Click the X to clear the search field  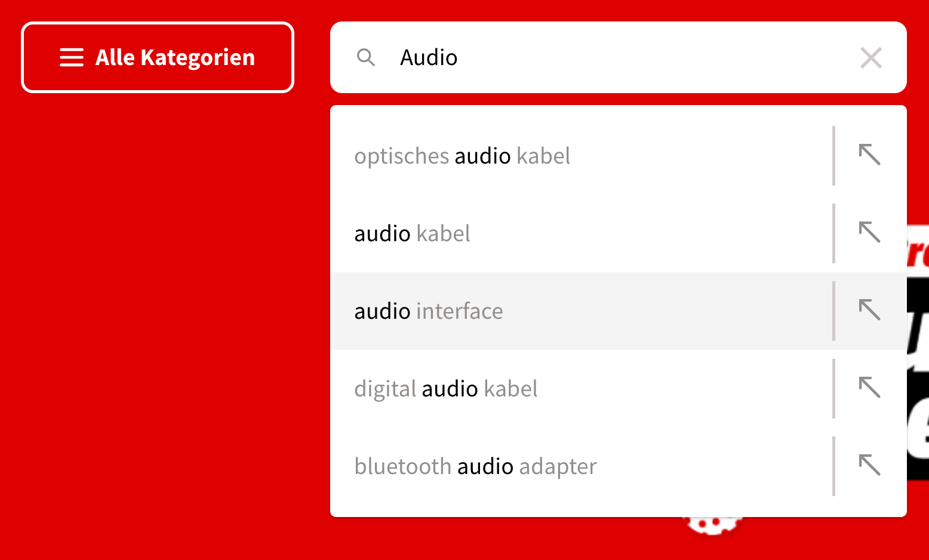871,57
